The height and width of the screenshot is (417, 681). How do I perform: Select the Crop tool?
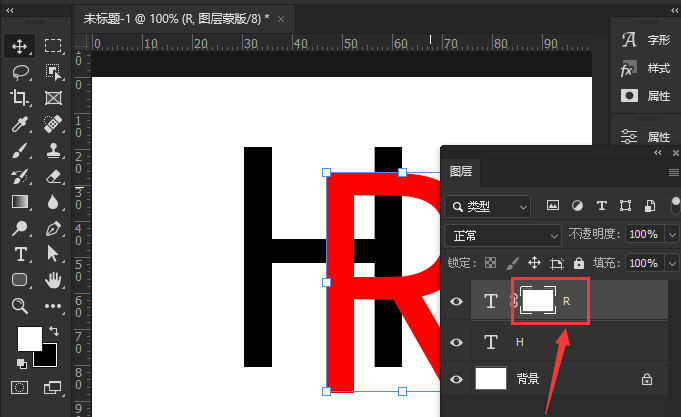[x=19, y=98]
